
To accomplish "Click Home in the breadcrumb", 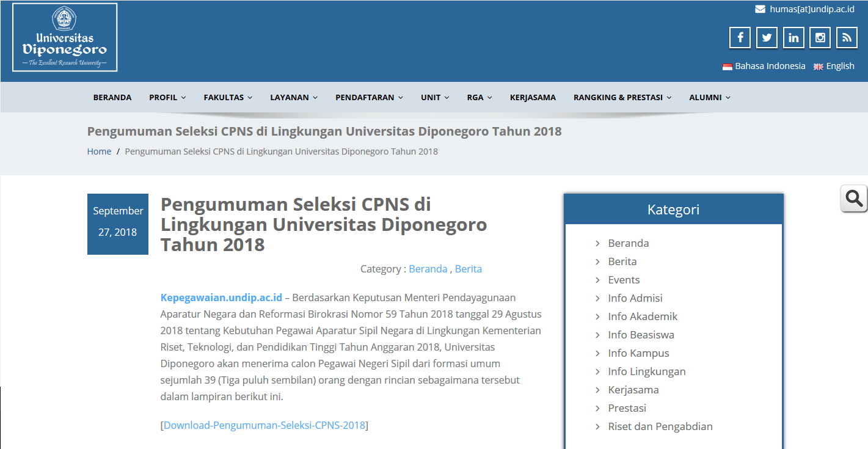I will [x=99, y=151].
